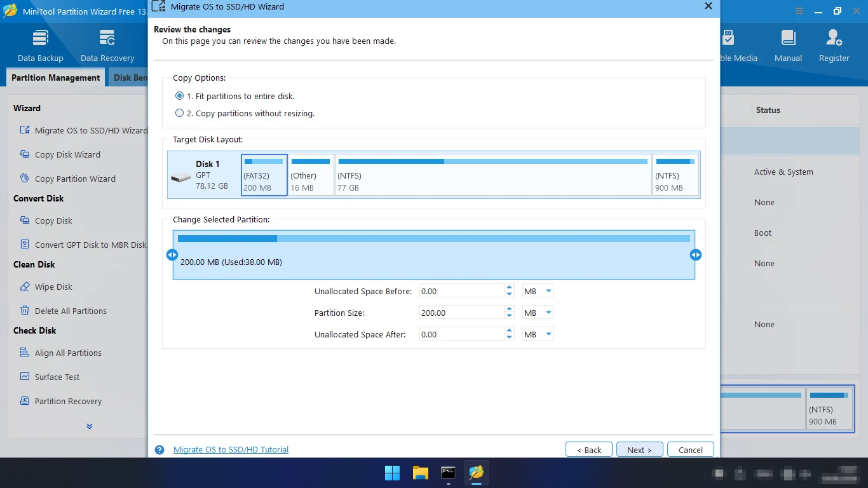This screenshot has height=488, width=868.
Task: Close the Migrate OS wizard dialog
Action: 709,6
